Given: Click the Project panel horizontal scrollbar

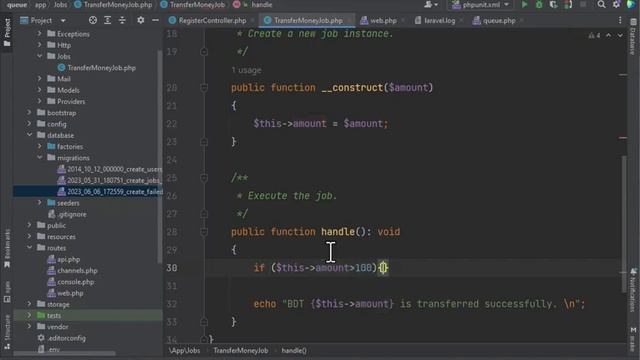Looking at the screenshot, I should (64, 353).
